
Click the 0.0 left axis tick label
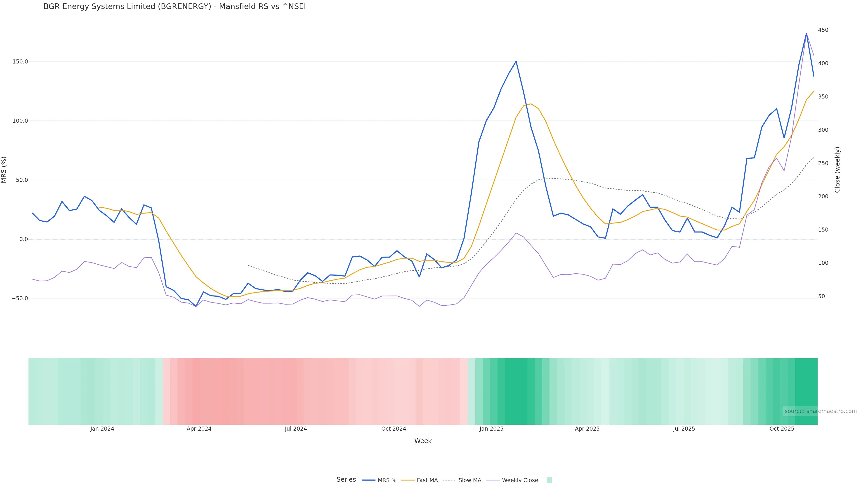(24, 239)
